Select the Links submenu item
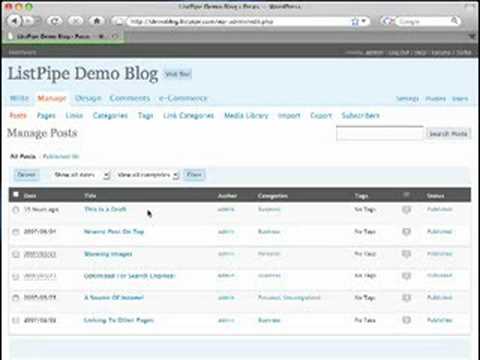Viewport: 480px width, 360px height. click(x=74, y=115)
